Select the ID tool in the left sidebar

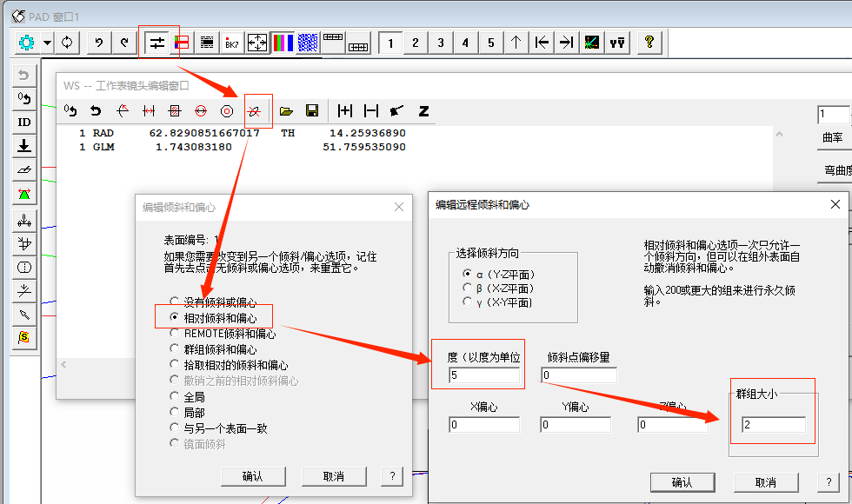pyautogui.click(x=23, y=122)
